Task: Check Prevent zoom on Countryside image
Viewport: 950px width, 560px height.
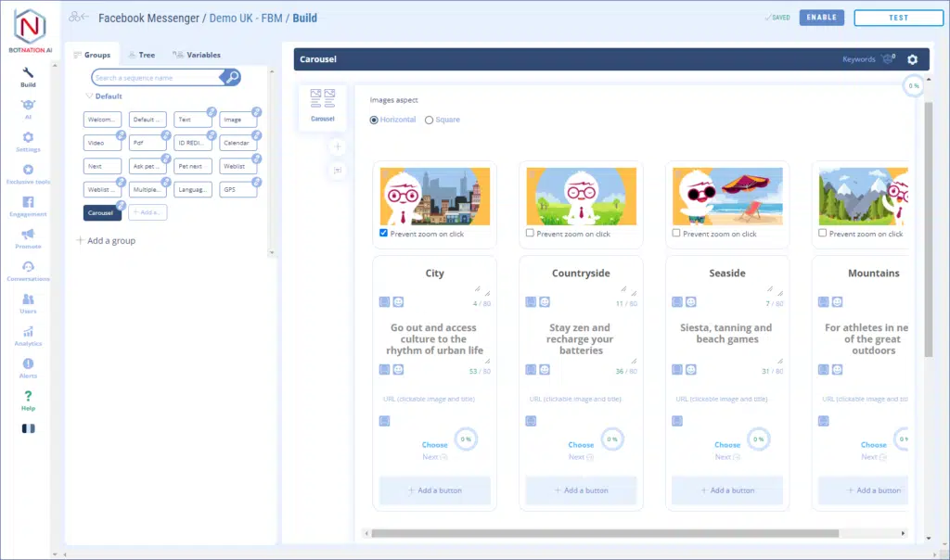Action: click(x=530, y=234)
